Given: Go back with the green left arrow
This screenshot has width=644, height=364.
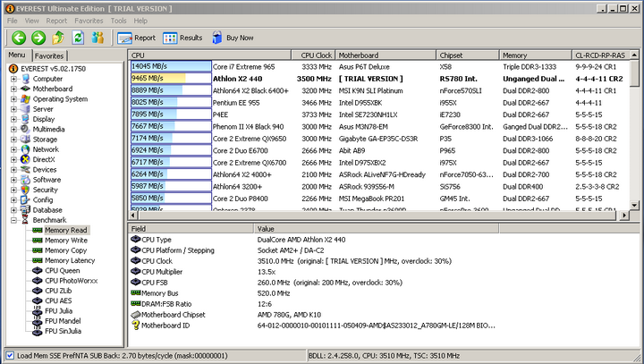Looking at the screenshot, I should coord(19,38).
